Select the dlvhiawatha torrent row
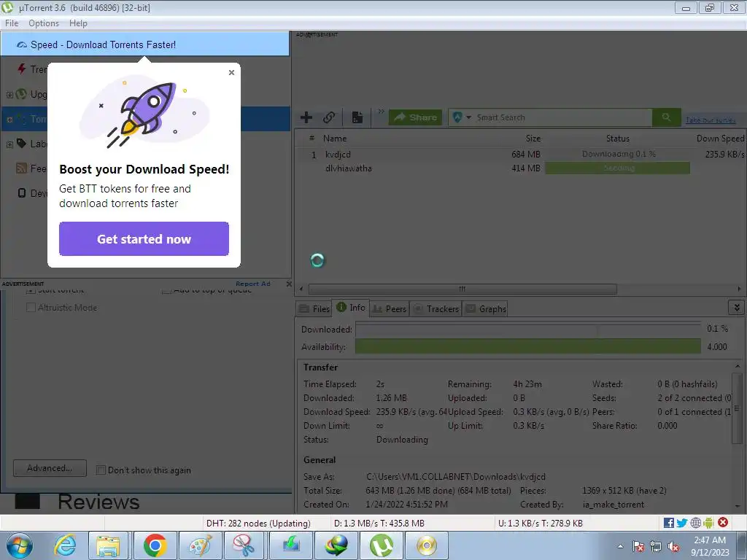The width and height of the screenshot is (747, 560). [520, 168]
